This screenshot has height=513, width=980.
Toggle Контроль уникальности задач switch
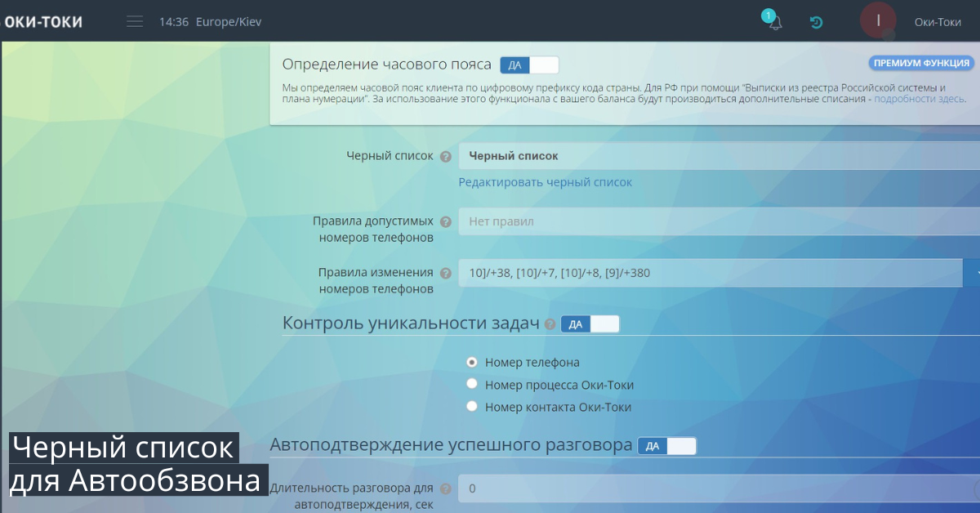click(590, 324)
